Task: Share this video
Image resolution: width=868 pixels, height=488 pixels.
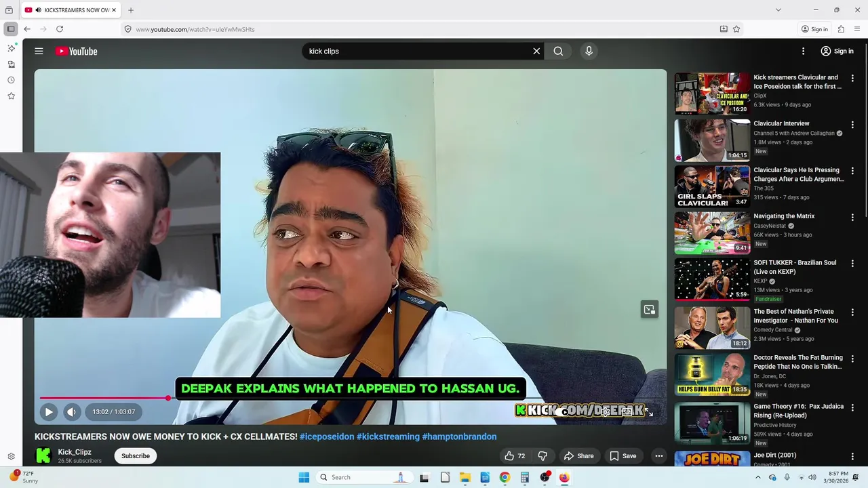Action: tap(578, 456)
